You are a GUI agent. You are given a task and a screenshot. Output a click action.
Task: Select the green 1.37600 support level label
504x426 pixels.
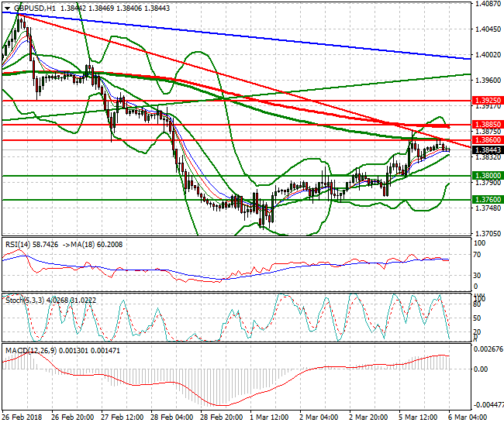[488, 199]
